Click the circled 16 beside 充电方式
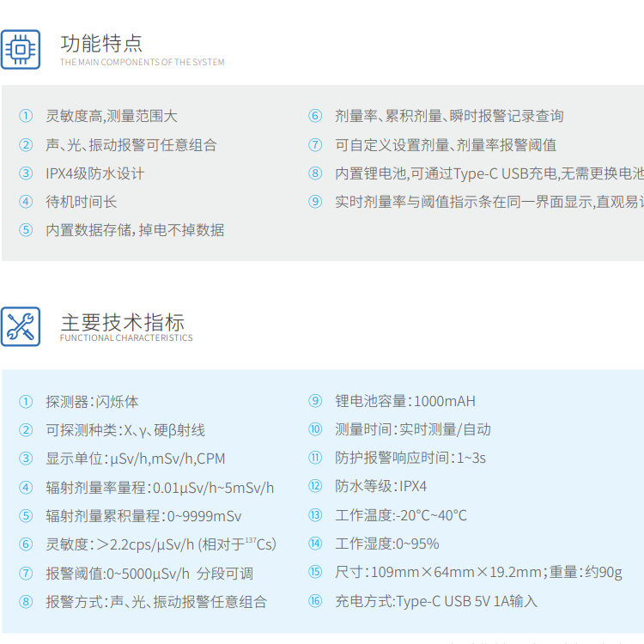Viewport: 644px width, 644px height. click(x=315, y=601)
